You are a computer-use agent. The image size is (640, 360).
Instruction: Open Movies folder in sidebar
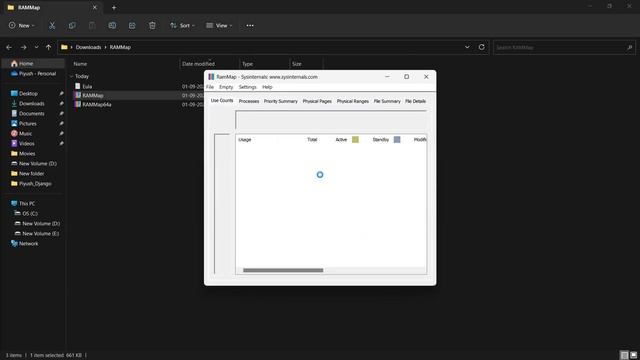tap(23, 153)
